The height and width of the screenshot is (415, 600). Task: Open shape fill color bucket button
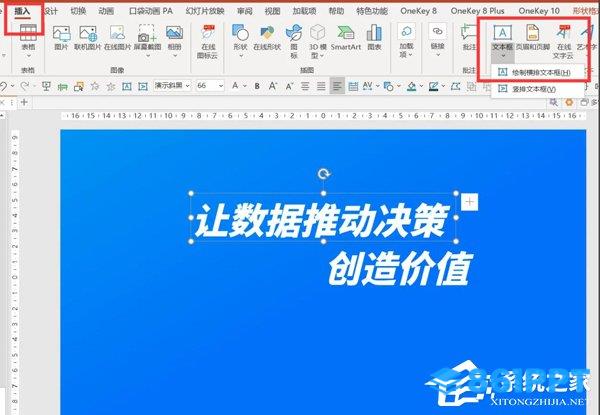click(x=411, y=86)
